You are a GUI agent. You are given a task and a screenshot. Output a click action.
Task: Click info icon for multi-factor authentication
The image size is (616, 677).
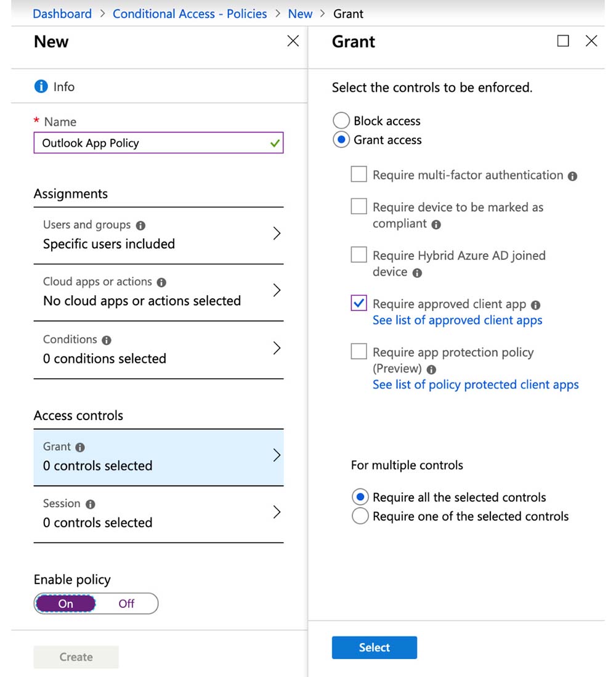coord(572,176)
